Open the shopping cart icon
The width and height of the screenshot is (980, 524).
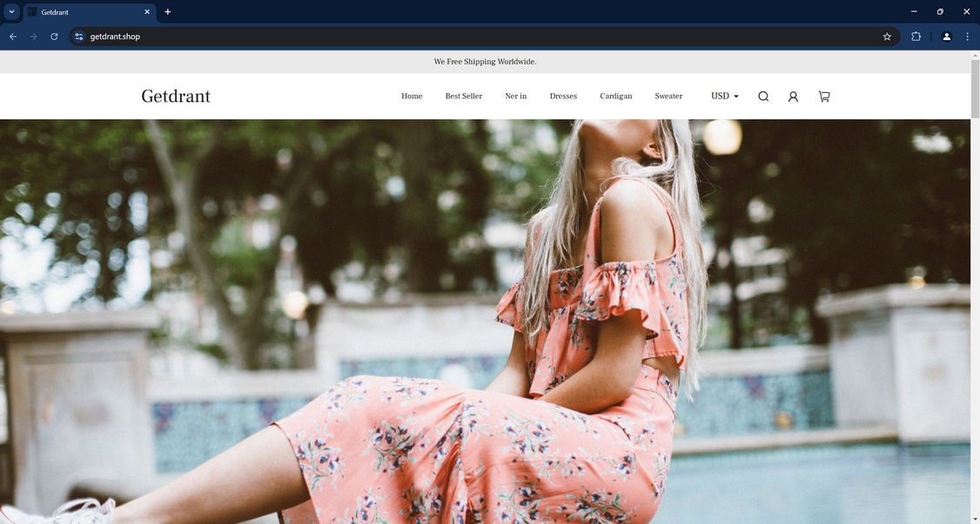(823, 97)
